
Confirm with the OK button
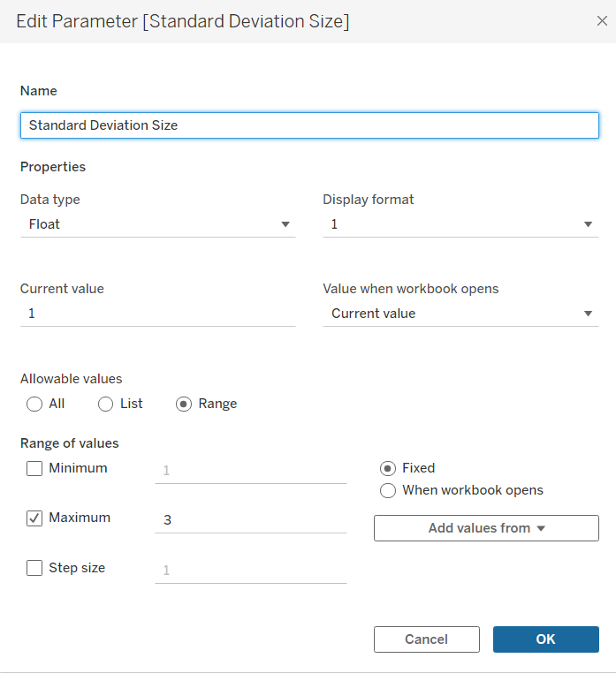pyautogui.click(x=545, y=639)
